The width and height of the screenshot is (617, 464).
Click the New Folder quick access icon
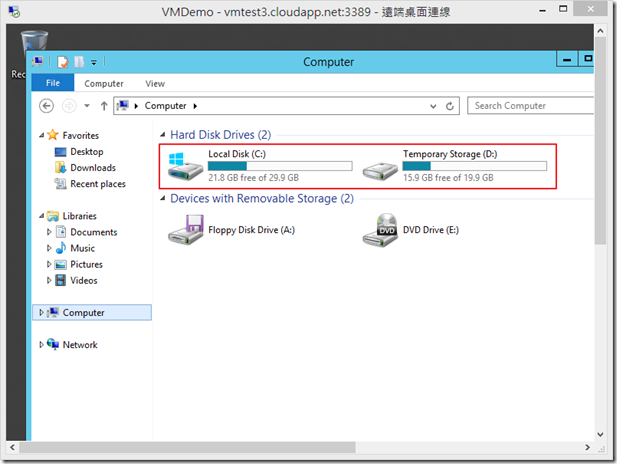coord(79,62)
